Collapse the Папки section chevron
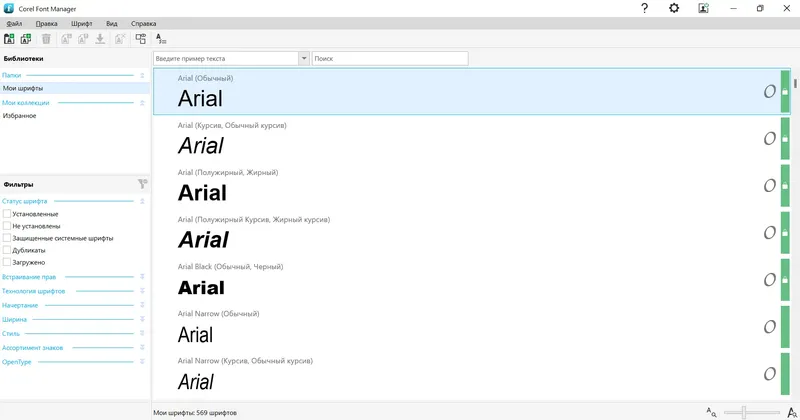This screenshot has width=800, height=420. (x=142, y=75)
